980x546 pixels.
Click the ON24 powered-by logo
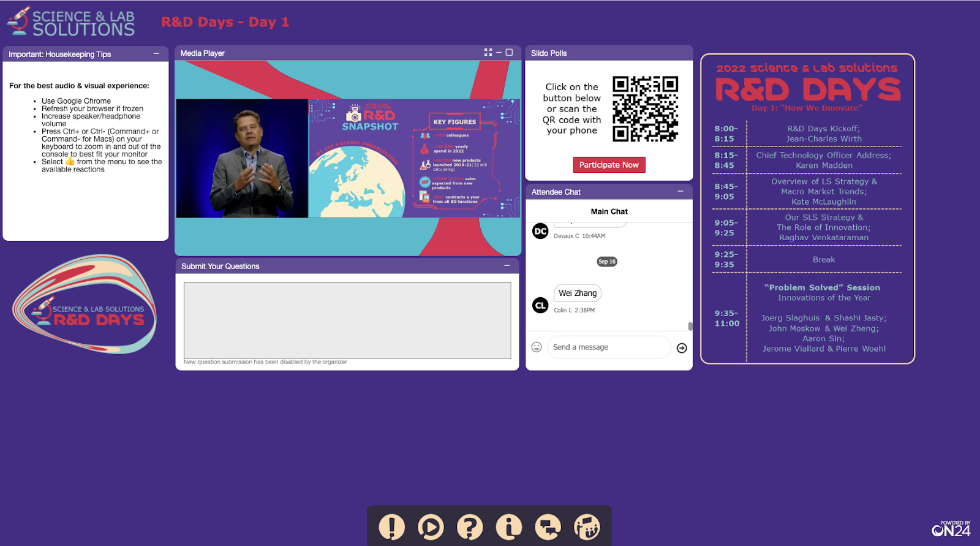tap(951, 529)
